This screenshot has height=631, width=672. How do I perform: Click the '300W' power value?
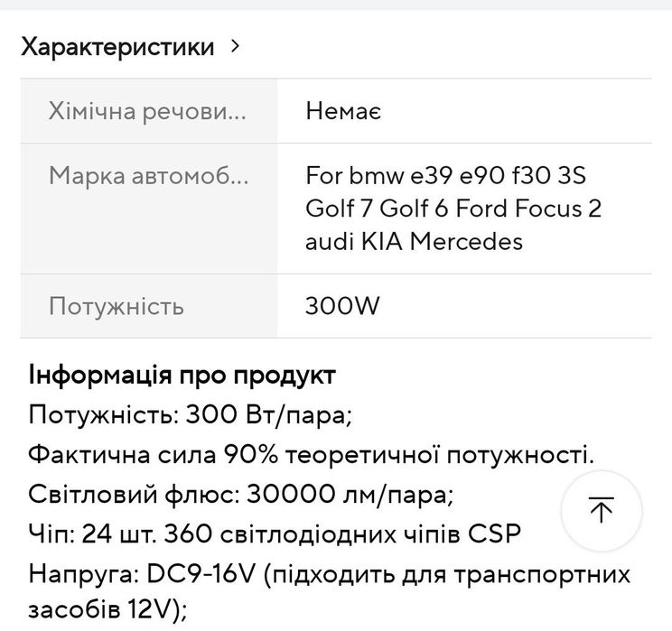[x=343, y=306]
